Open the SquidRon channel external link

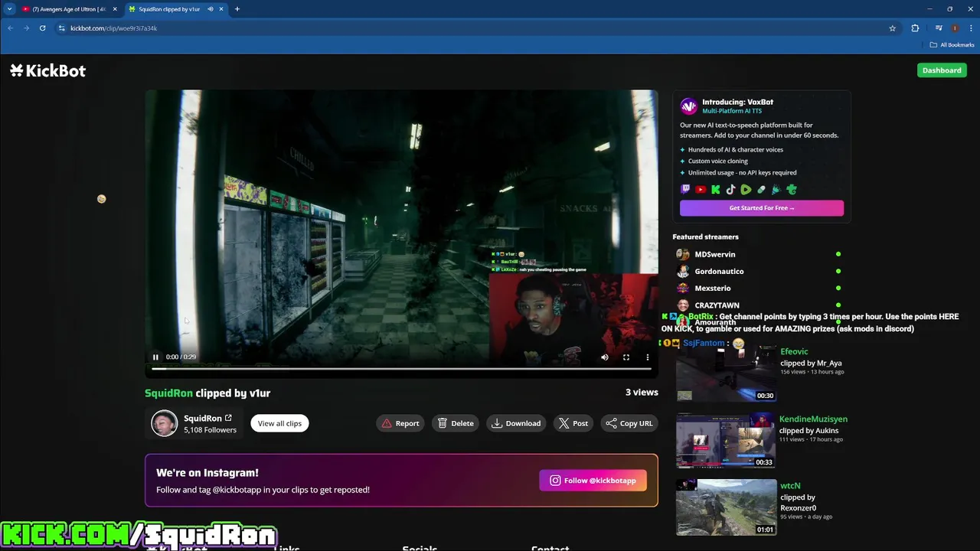tap(228, 418)
